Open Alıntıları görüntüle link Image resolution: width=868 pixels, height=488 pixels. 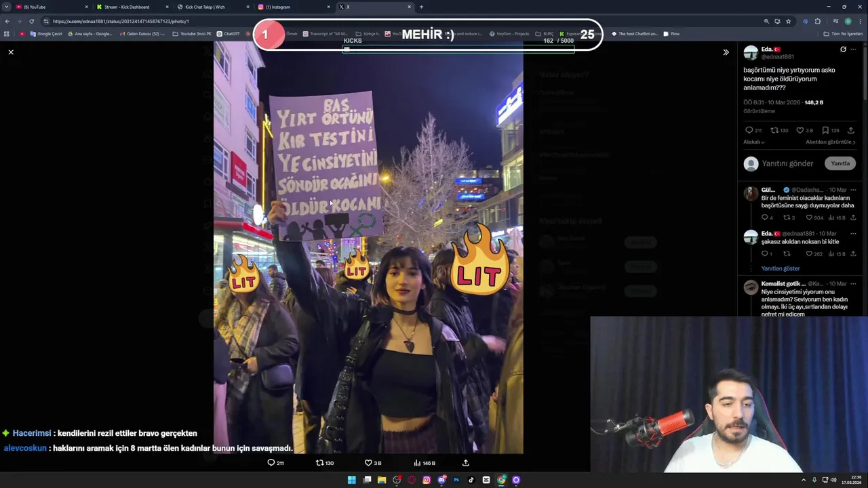click(x=831, y=142)
